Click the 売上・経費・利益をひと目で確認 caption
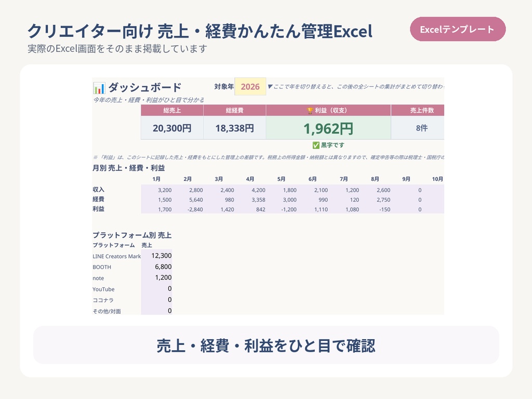 point(266,345)
